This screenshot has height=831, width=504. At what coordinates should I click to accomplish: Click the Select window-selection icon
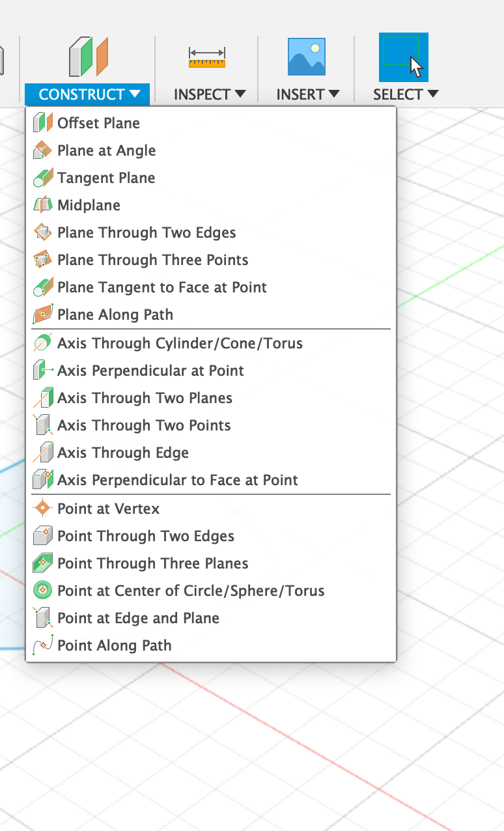404,57
